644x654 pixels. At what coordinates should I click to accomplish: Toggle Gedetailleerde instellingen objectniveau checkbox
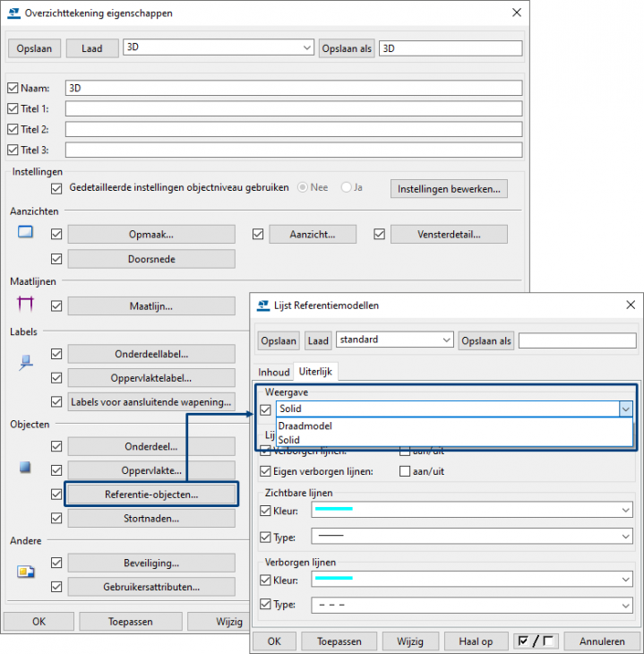click(56, 188)
